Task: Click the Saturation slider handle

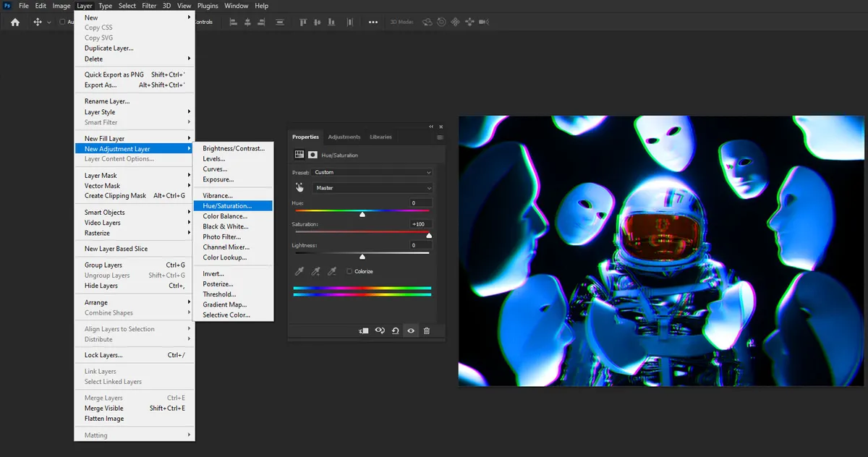Action: coord(429,235)
